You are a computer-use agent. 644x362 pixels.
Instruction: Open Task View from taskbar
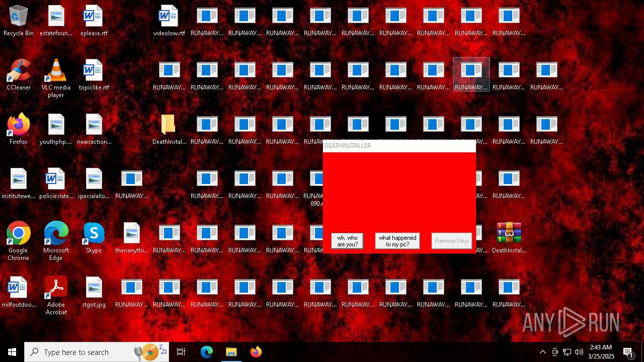pyautogui.click(x=181, y=352)
